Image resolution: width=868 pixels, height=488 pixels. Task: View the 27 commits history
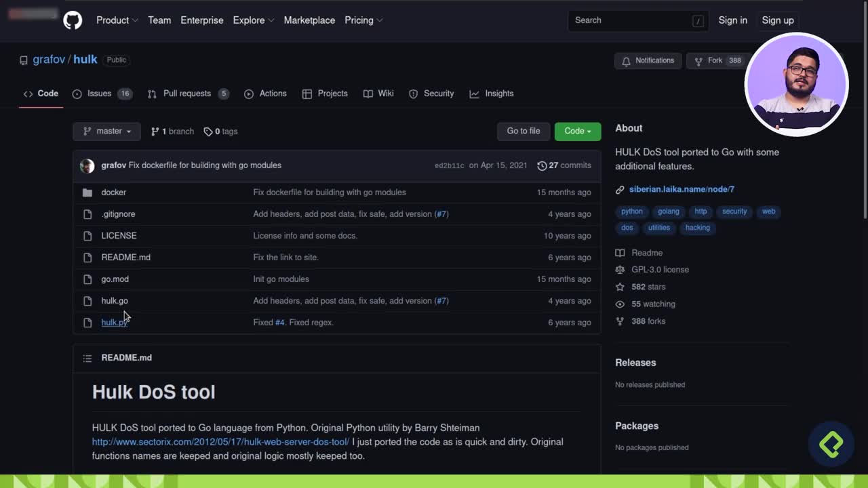point(564,165)
